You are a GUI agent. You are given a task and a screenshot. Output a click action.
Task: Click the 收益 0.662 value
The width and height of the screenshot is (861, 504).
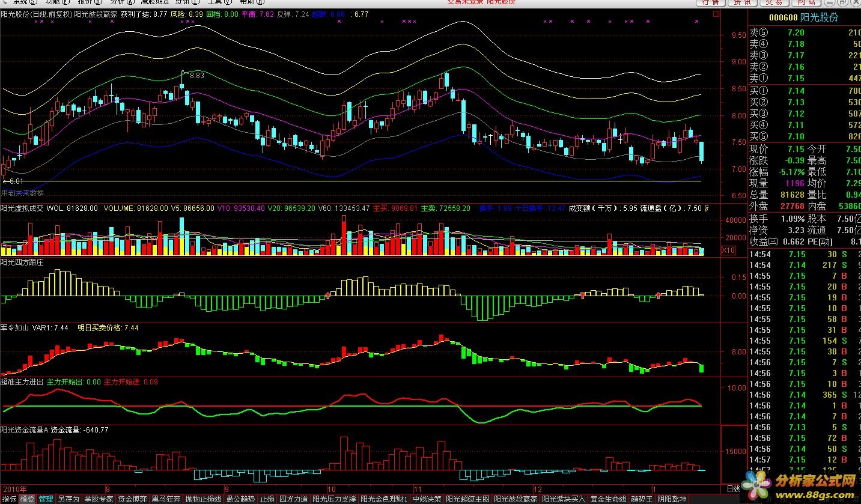[x=793, y=241]
